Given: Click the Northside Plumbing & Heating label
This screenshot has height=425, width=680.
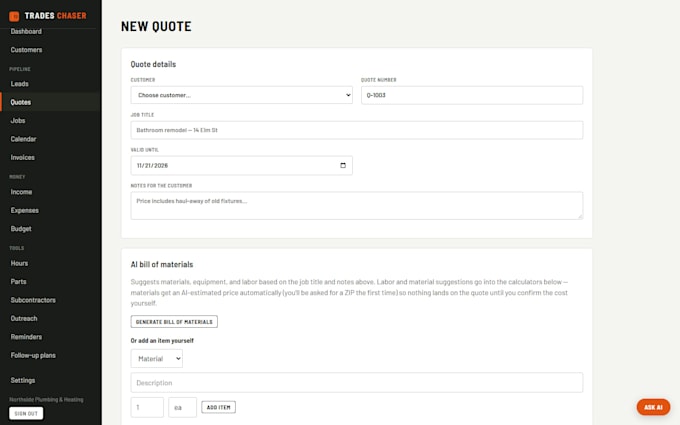Looking at the screenshot, I should tap(46, 399).
